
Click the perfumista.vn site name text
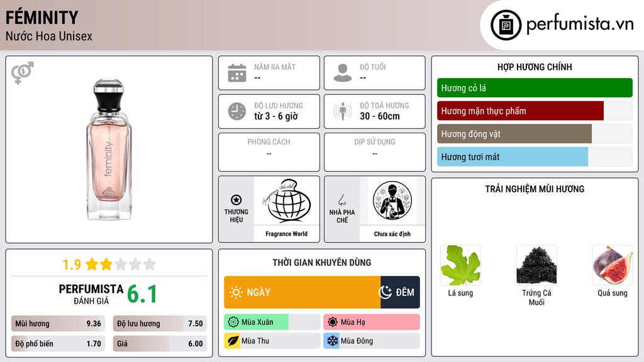pos(580,24)
